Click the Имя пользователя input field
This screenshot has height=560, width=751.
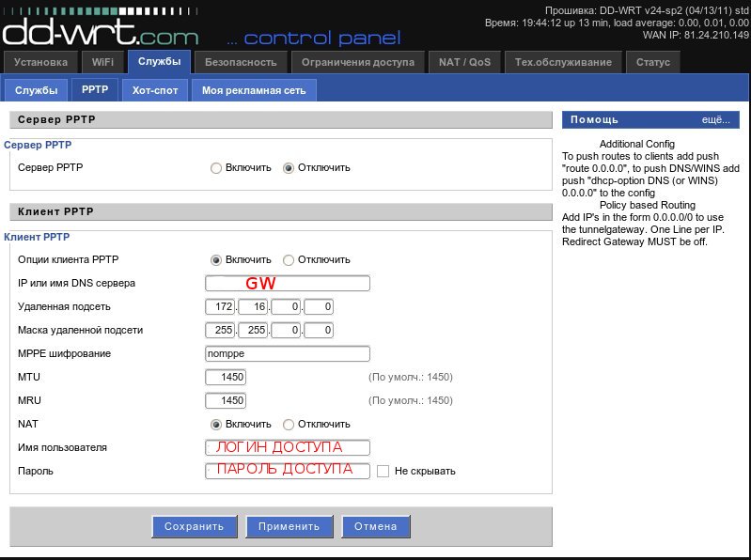click(288, 447)
